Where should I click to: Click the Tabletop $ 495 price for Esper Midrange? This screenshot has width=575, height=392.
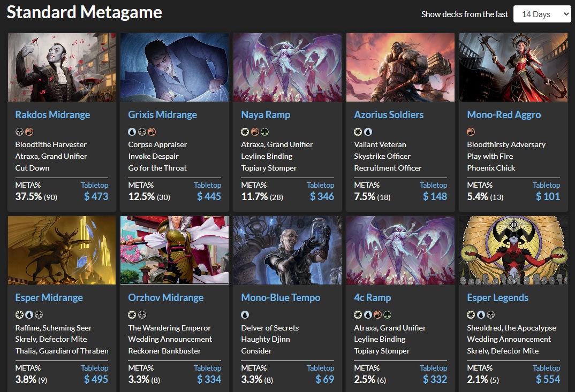[x=96, y=379]
